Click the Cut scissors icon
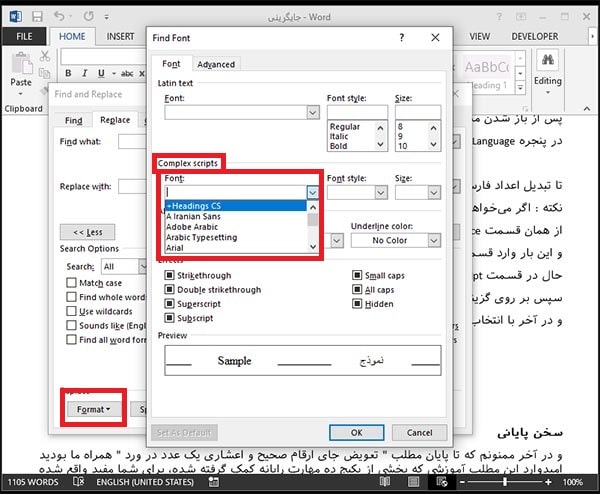This screenshot has height=494, width=600. pyautogui.click(x=45, y=56)
